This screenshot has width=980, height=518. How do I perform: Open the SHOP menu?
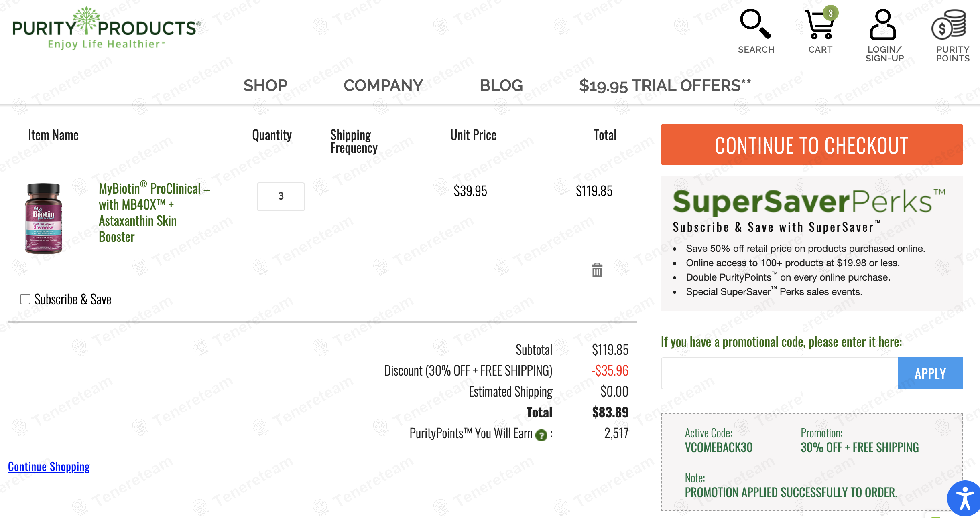(x=265, y=85)
